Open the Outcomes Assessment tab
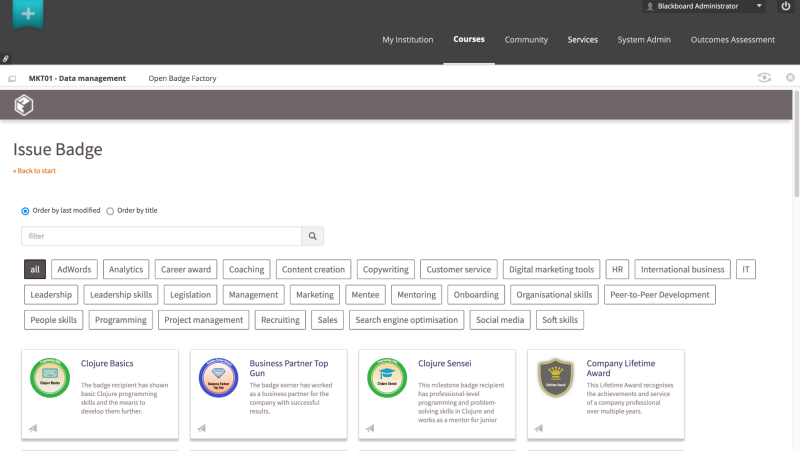800x451 pixels. click(x=733, y=39)
